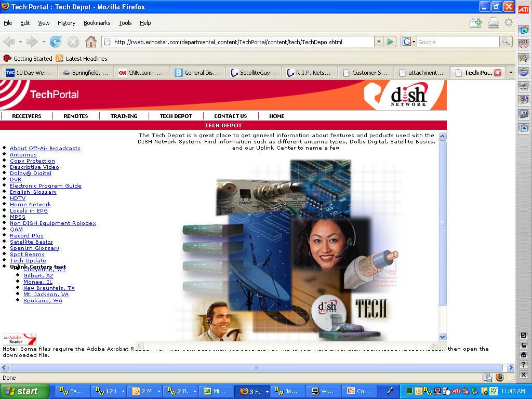Screen dimensions: 532x399
Task: Open the forward button history dropdown
Action: click(44, 42)
